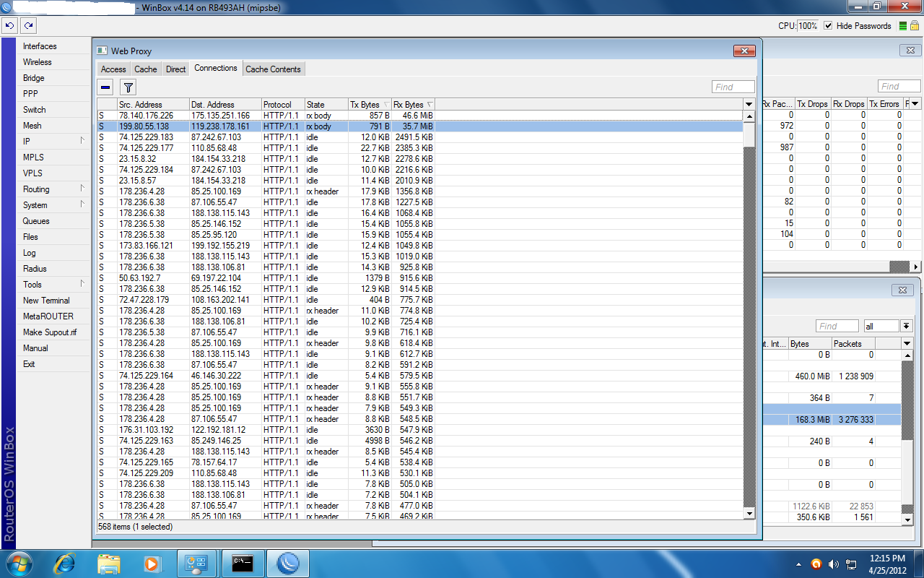Click the Make Supout.rif entry
This screenshot has height=578, width=924.
pos(50,332)
